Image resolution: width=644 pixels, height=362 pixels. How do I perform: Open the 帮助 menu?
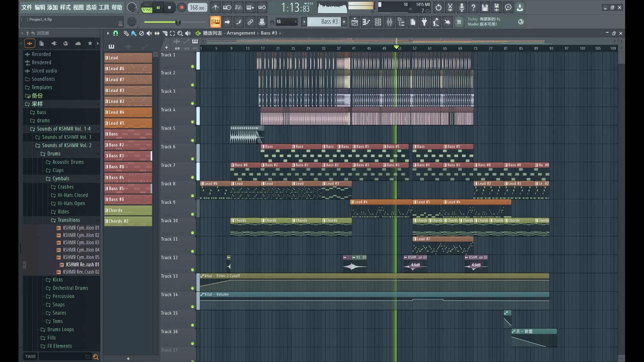pos(117,7)
